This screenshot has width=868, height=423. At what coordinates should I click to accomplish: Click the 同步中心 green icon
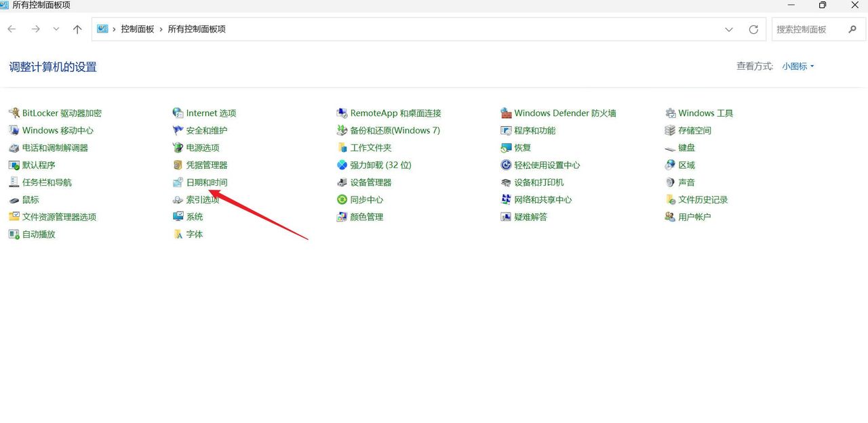point(342,200)
